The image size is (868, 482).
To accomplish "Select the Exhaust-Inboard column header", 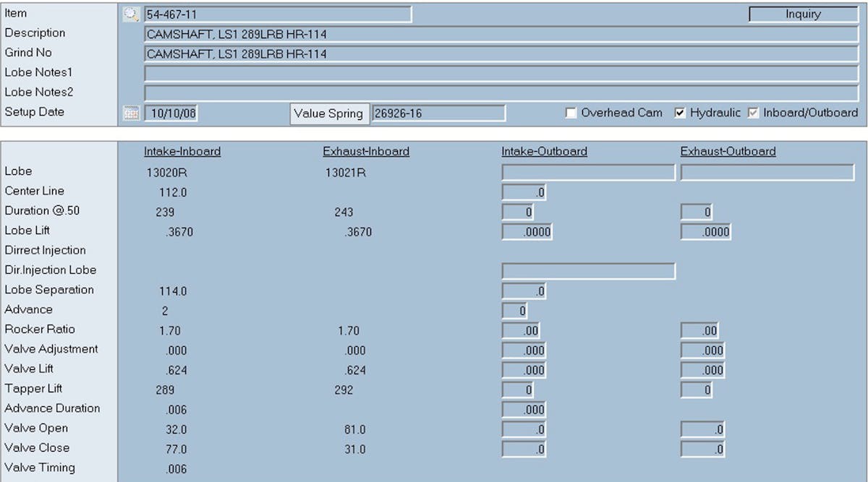I will [366, 152].
